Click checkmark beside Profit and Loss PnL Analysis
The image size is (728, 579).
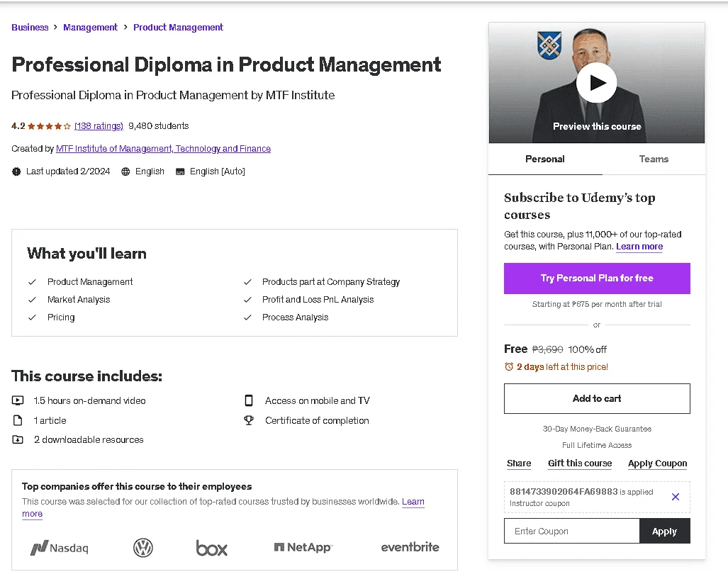coord(247,300)
